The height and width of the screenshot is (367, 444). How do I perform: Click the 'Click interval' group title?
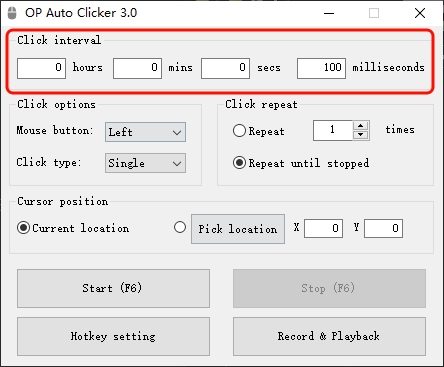pyautogui.click(x=59, y=40)
